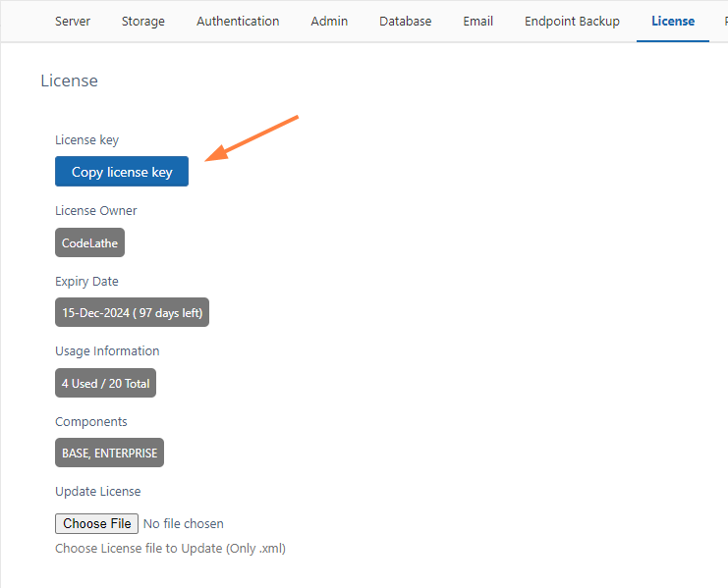
Task: Open the Database tab
Action: point(405,21)
